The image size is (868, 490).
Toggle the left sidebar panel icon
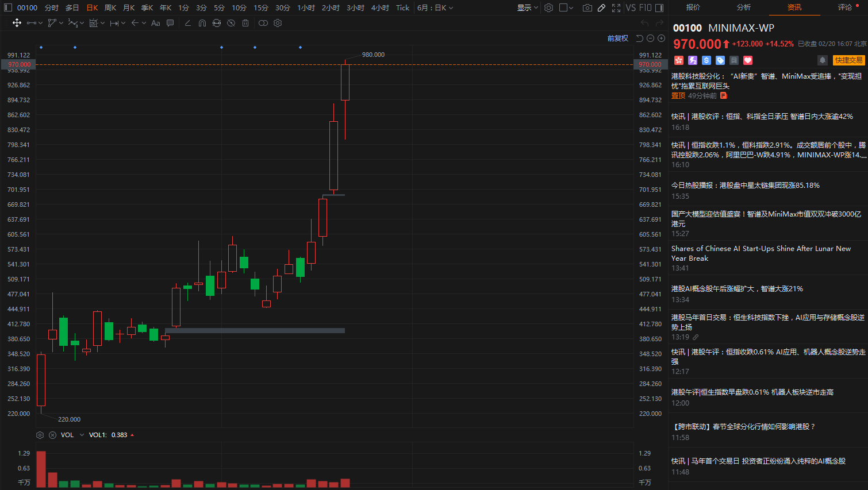[x=8, y=7]
